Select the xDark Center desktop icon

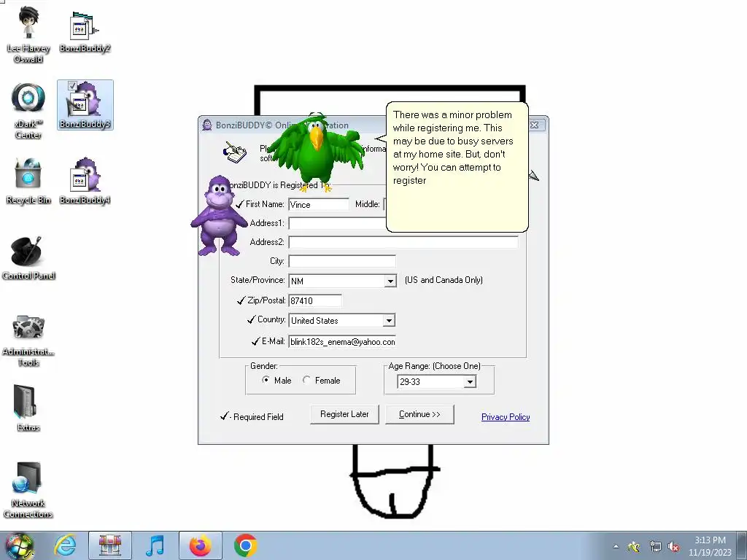pos(28,111)
